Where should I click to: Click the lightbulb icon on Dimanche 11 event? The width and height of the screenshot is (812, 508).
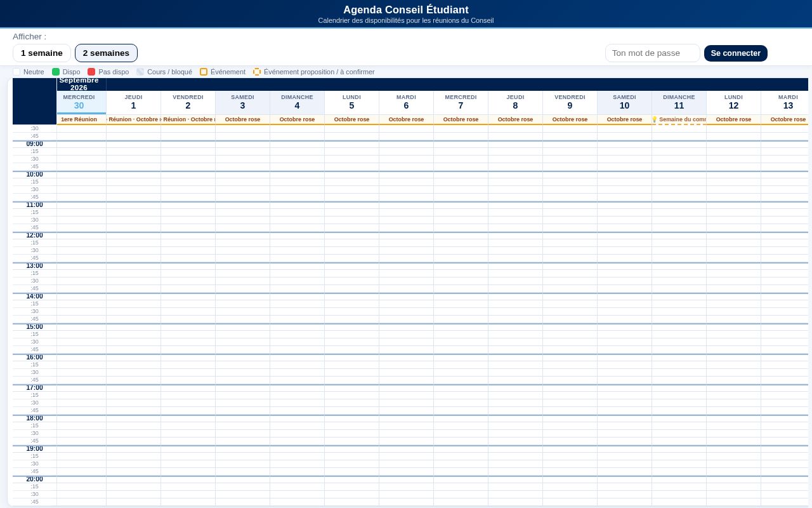tap(655, 119)
